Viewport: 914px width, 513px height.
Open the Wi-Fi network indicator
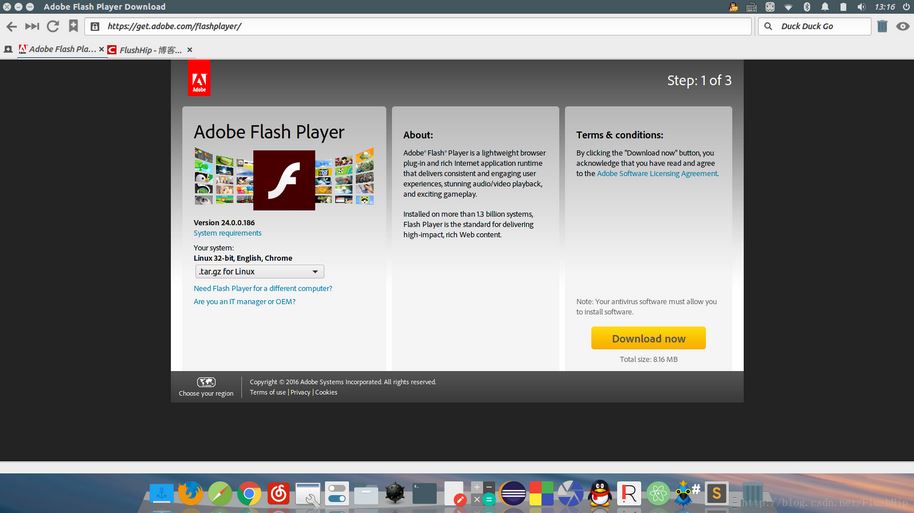click(788, 7)
